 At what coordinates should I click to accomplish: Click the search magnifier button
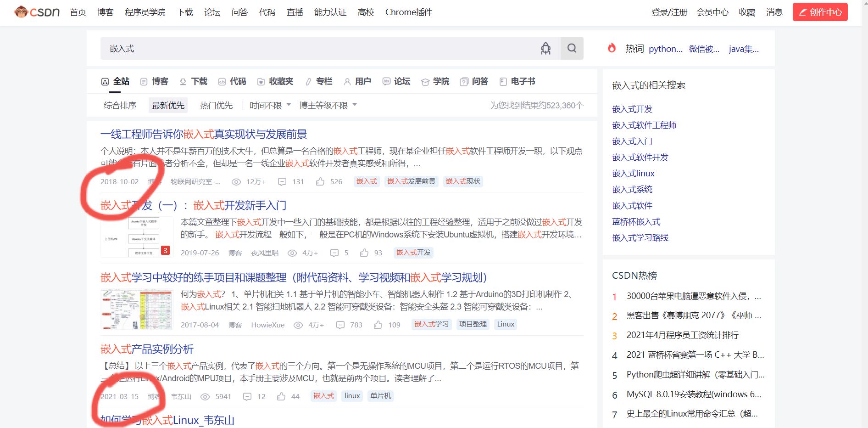coord(572,48)
